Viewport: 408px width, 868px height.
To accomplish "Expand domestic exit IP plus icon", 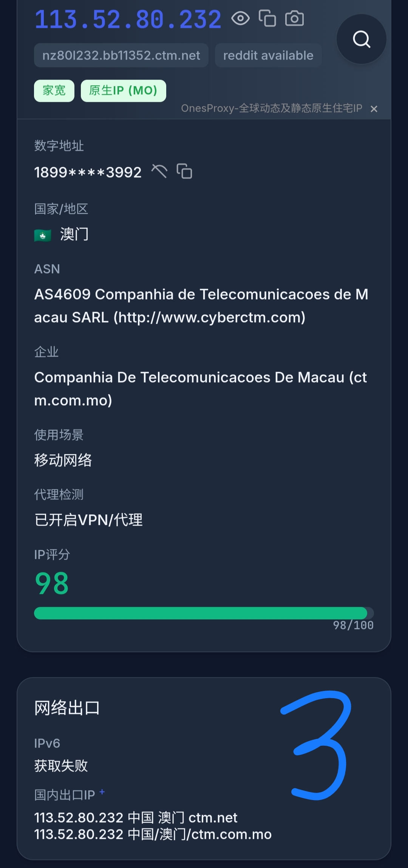I will tap(102, 792).
